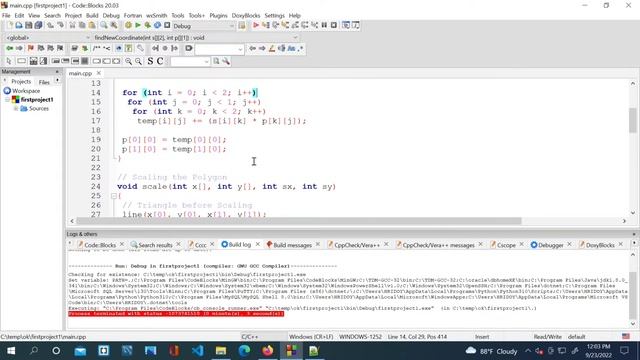Click the Stop debugger icon
This screenshot has width=640, height=360.
pos(334,25)
